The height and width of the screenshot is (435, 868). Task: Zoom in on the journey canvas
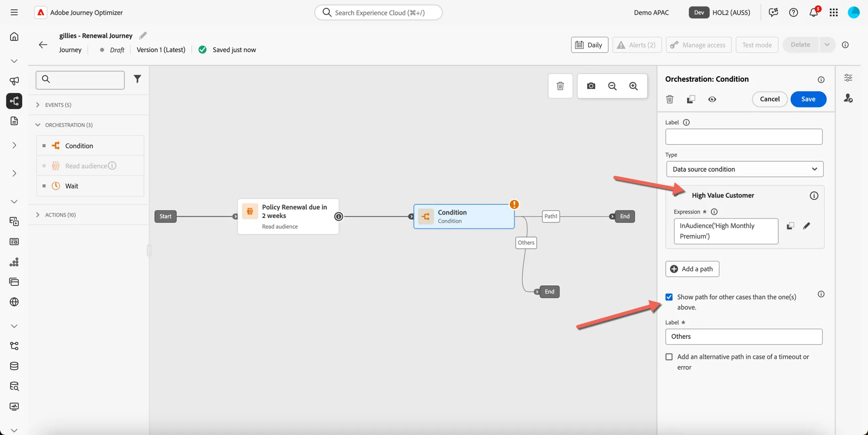coord(633,86)
